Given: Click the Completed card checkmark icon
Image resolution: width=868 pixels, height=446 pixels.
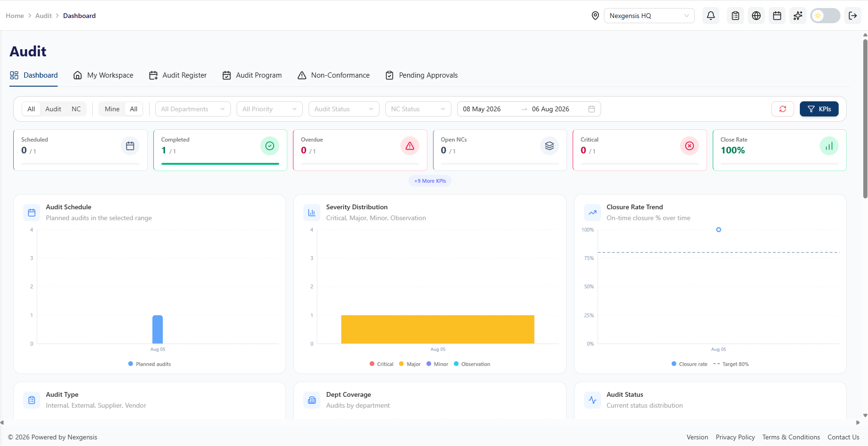Looking at the screenshot, I should tap(270, 146).
